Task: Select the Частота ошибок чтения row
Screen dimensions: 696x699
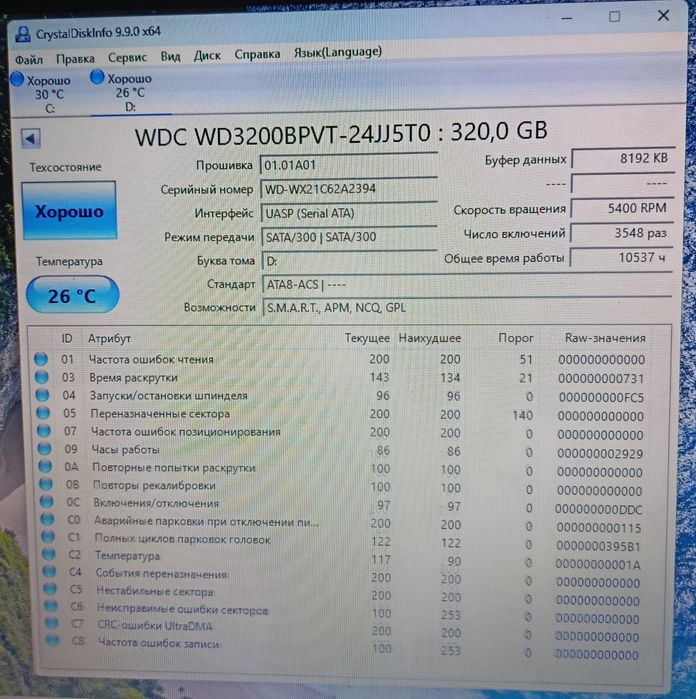Action: pyautogui.click(x=341, y=359)
